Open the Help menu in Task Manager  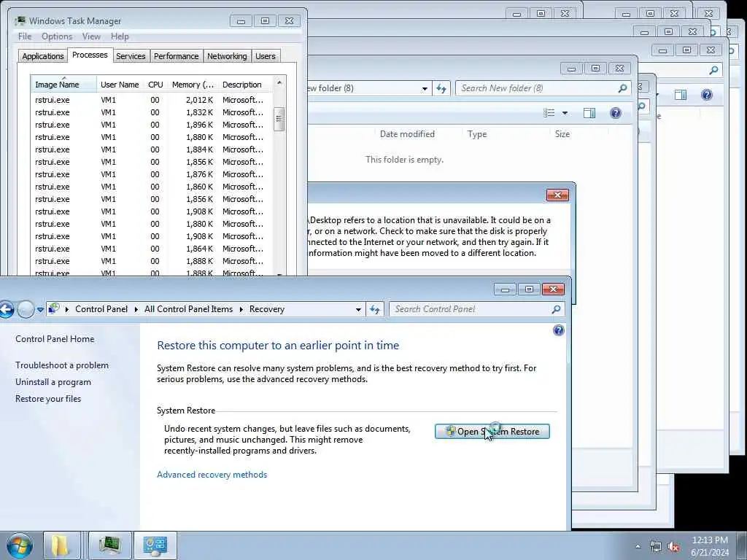(x=120, y=36)
